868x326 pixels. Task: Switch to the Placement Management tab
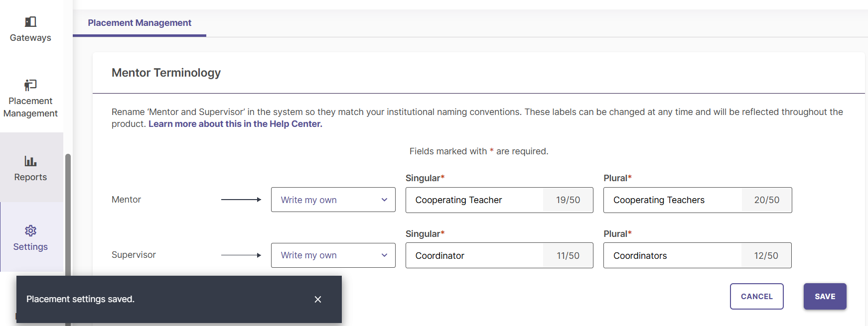(x=140, y=23)
